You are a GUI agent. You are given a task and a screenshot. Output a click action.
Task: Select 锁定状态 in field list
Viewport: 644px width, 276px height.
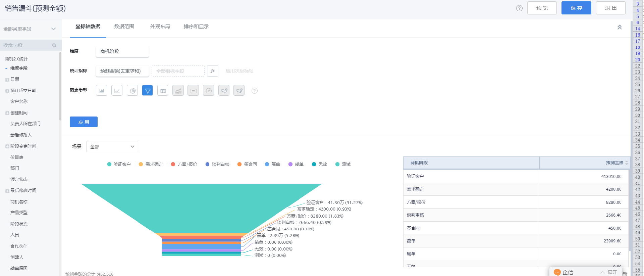coord(19,179)
